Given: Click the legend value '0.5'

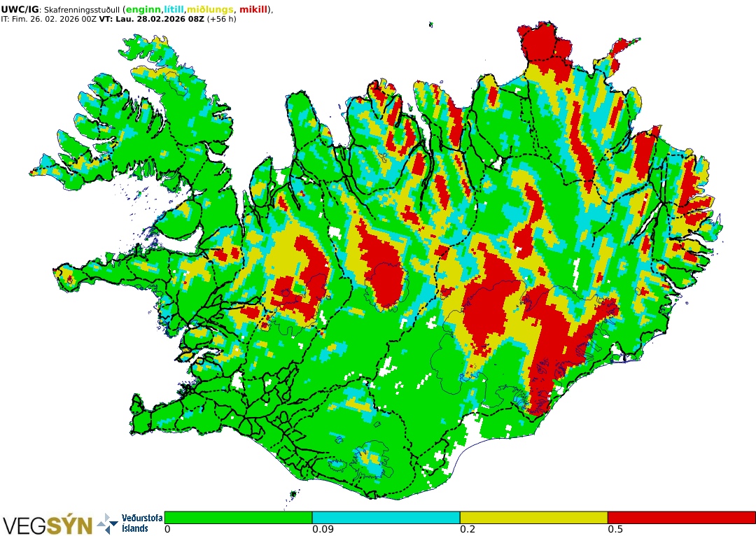Looking at the screenshot, I should pos(615,529).
